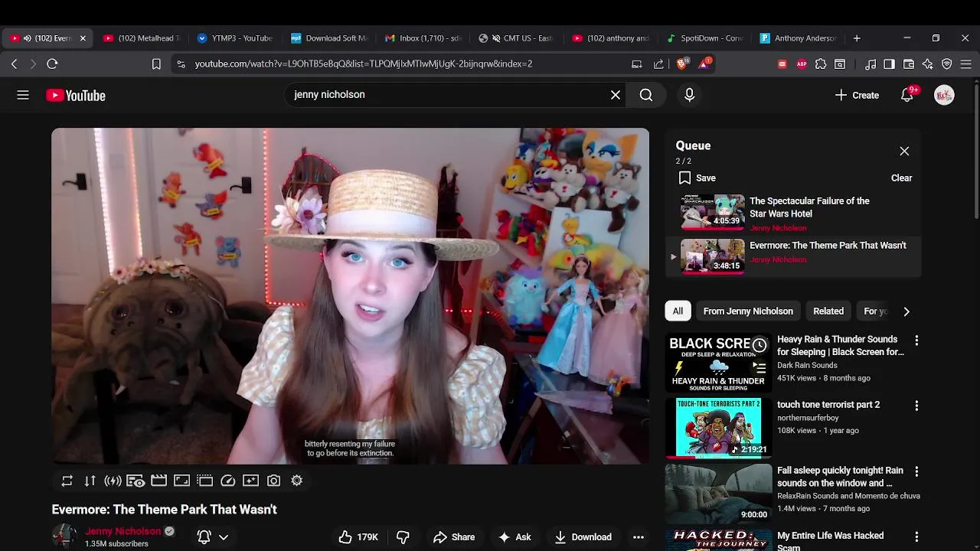This screenshot has width=980, height=551.
Task: Open the browser extensions puzzle icon
Action: [821, 64]
